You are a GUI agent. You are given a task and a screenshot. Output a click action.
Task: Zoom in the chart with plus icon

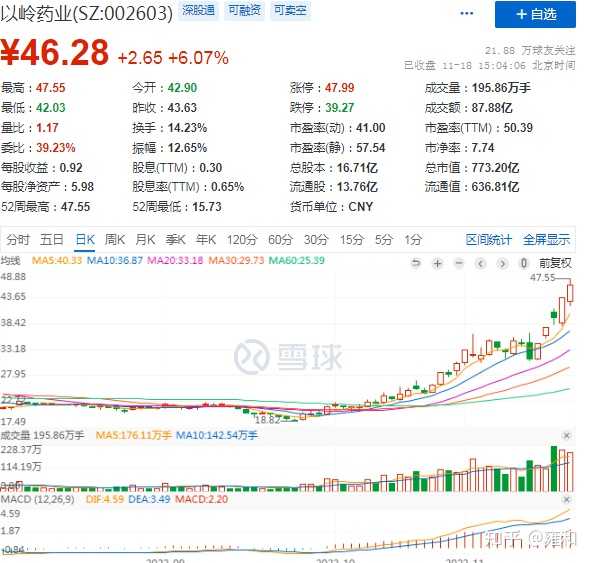438,263
